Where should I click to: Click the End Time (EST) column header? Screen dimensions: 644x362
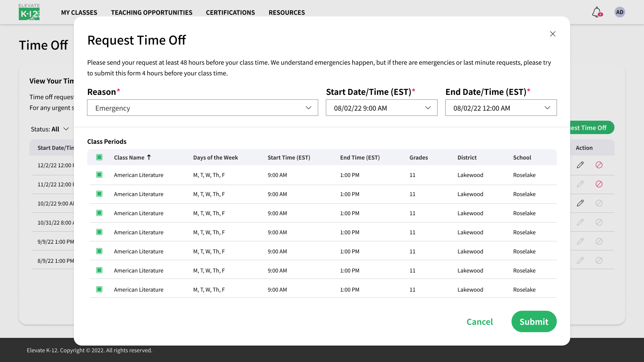click(360, 158)
